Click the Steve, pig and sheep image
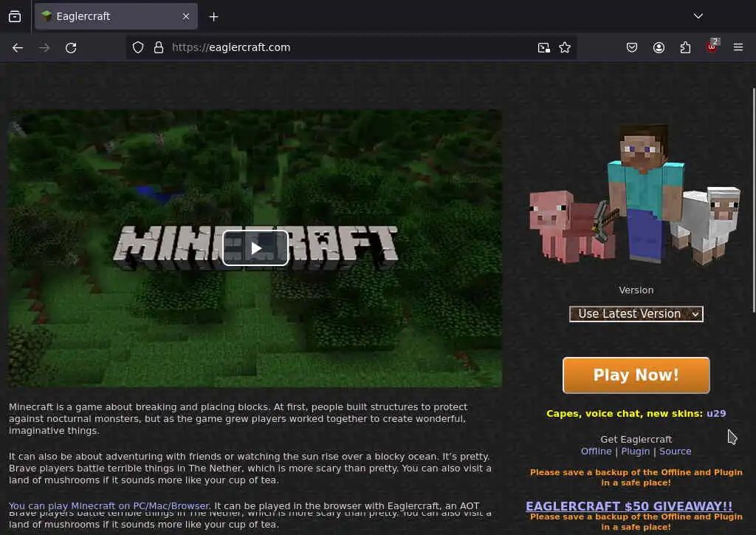The image size is (756, 535). pyautogui.click(x=634, y=194)
